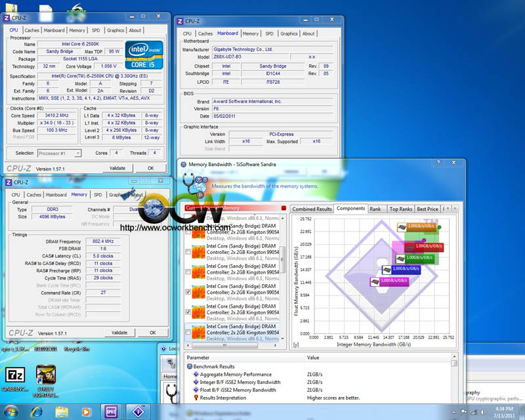Open the CINEBENCH 7z archive on the desktop
Image resolution: width=525 pixels, height=420 pixels.
click(x=15, y=375)
